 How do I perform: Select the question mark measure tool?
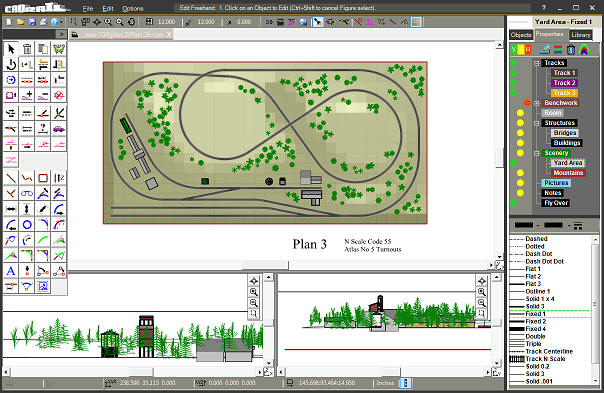click(43, 128)
